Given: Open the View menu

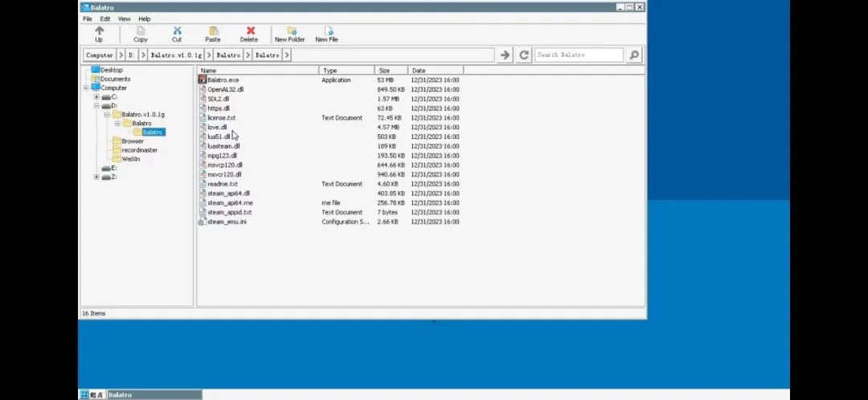Looking at the screenshot, I should point(124,18).
